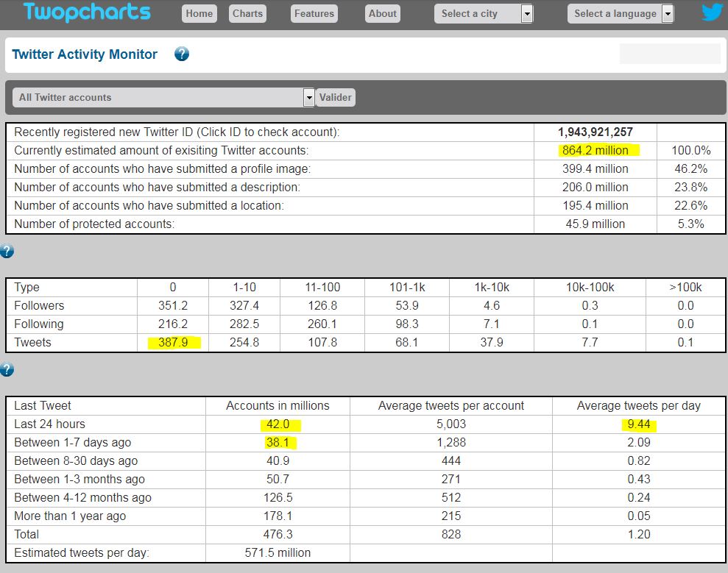Select the 178.1 accounts value
This screenshot has height=573, width=728.
[x=278, y=516]
